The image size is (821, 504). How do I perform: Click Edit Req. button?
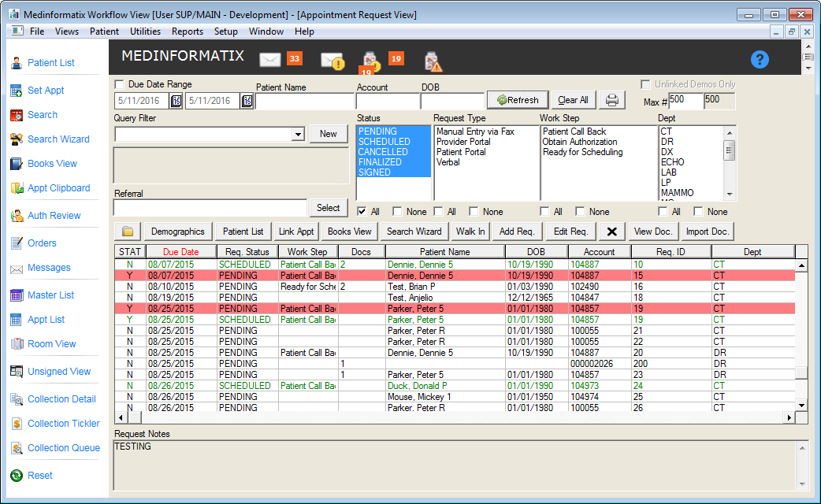pyautogui.click(x=570, y=232)
